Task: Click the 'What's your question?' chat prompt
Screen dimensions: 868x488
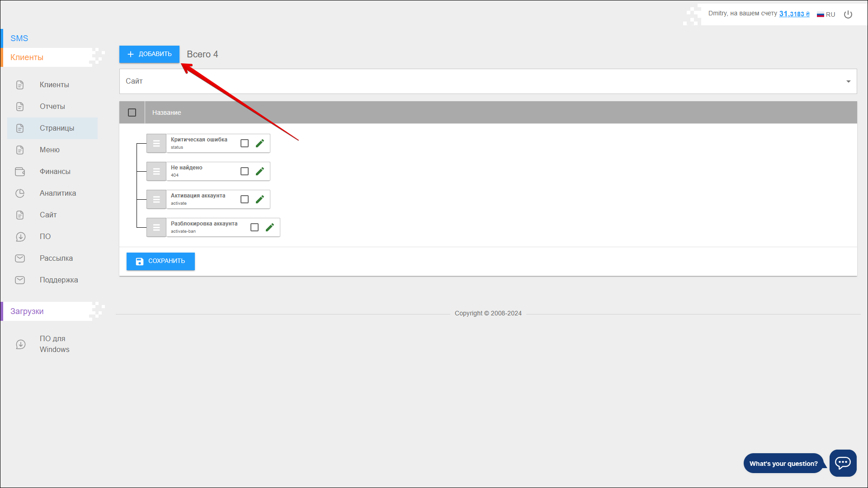Action: [783, 464]
